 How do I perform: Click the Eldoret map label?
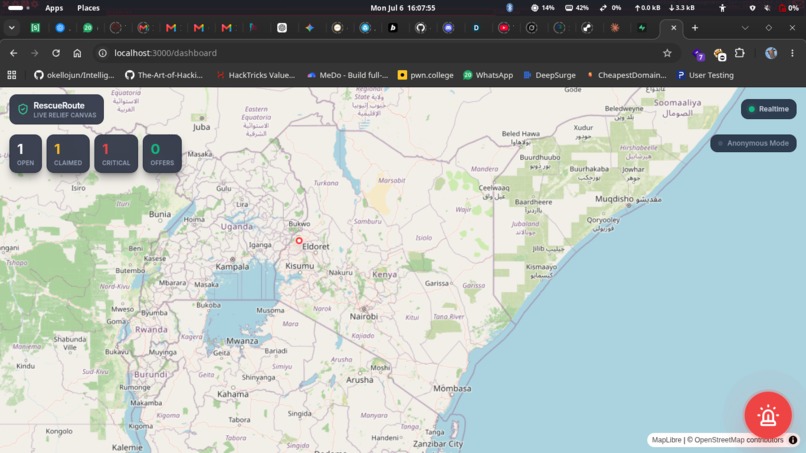point(316,246)
